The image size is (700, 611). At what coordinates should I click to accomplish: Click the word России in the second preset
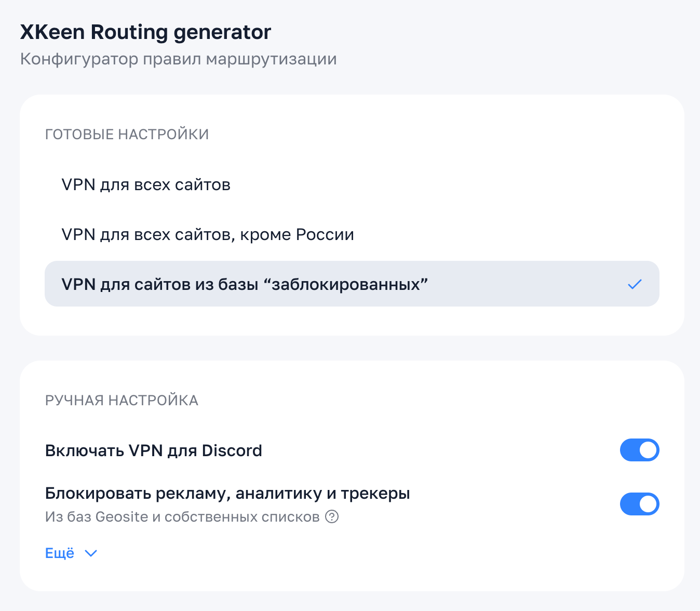325,235
